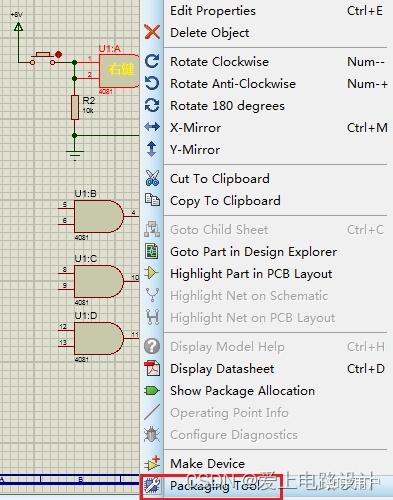Image resolution: width=393 pixels, height=500 pixels.
Task: Click the push button switch component
Action: point(43,58)
